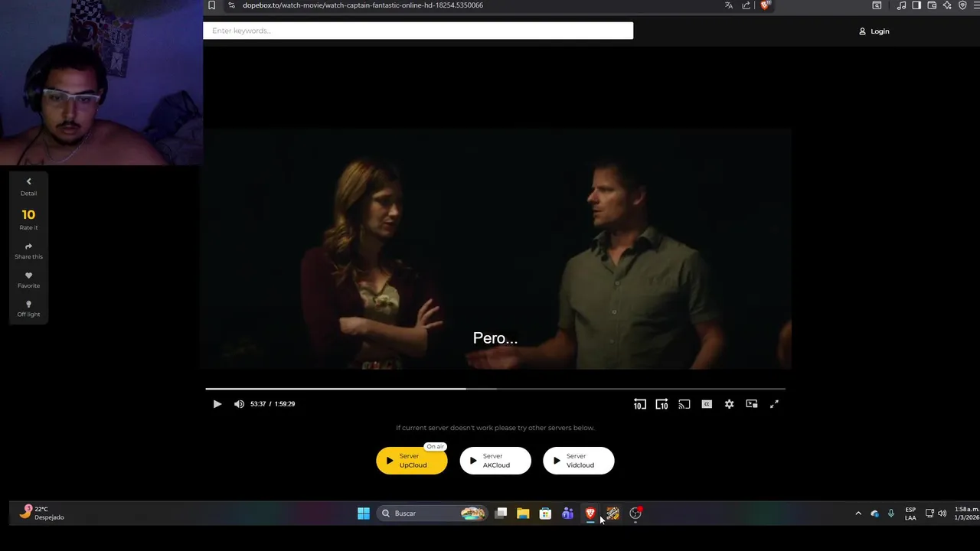The height and width of the screenshot is (551, 980).
Task: Open Brave Wallet icon
Action: pos(932,5)
